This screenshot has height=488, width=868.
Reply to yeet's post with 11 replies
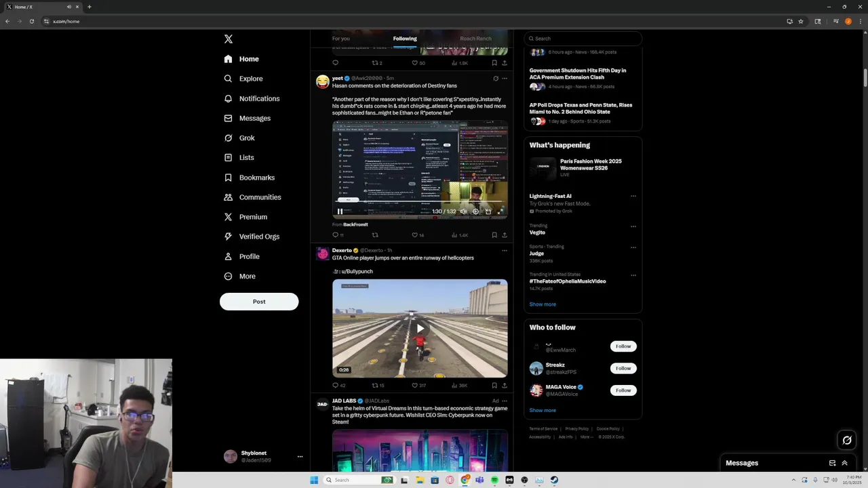tap(338, 235)
